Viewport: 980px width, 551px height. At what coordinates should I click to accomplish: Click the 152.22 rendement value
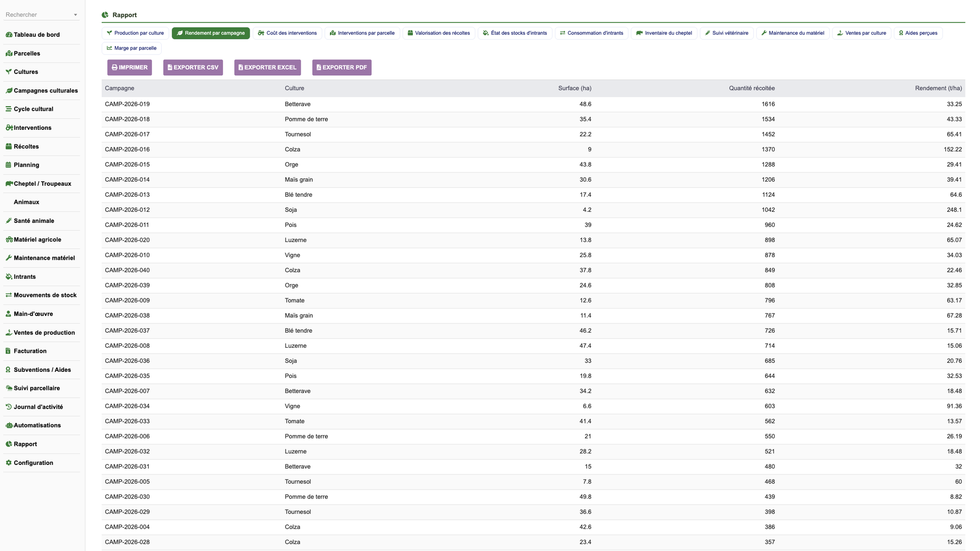[953, 149]
